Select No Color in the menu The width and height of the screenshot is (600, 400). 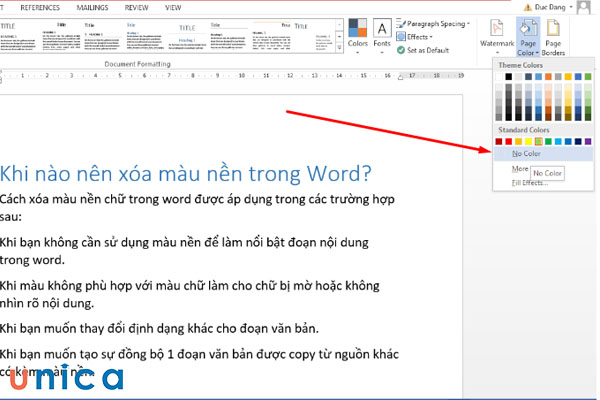tap(526, 153)
